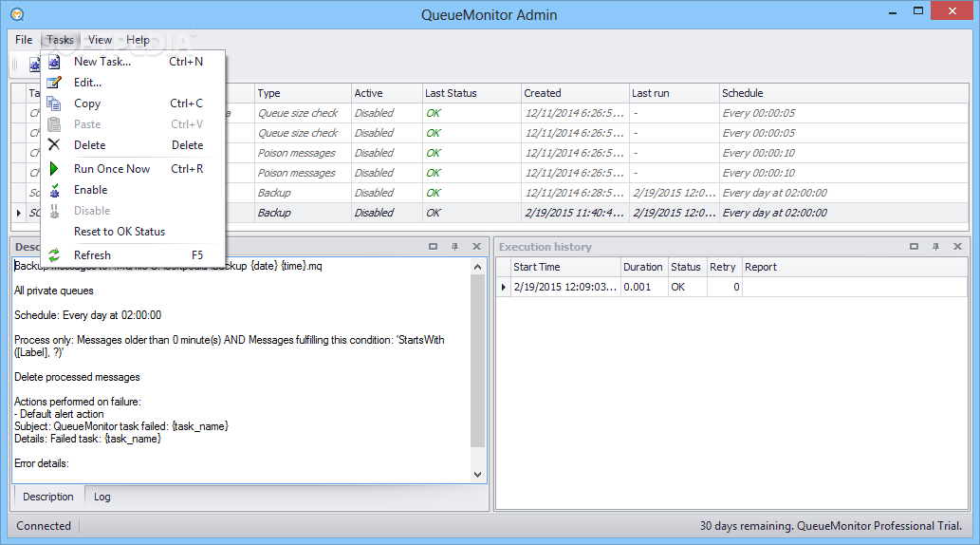Select Delete in the Tasks menu
Image resolution: width=980 pixels, height=545 pixels.
133,144
